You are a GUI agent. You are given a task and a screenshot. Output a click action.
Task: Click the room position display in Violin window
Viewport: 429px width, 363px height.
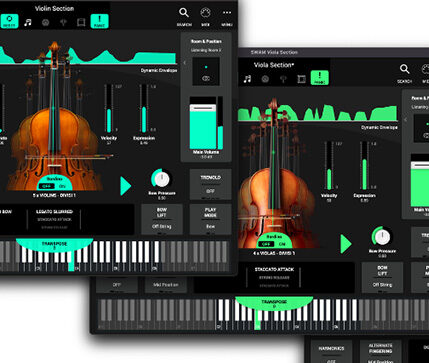click(206, 71)
